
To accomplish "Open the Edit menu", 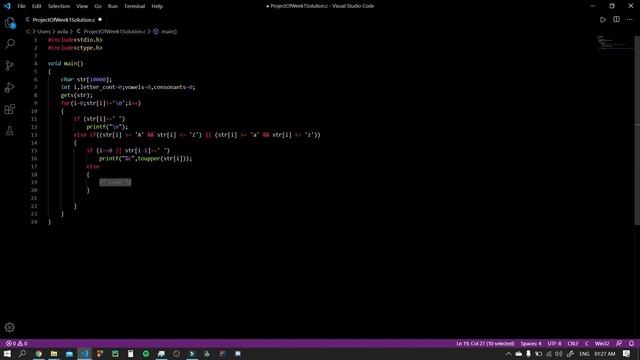I will tap(37, 6).
